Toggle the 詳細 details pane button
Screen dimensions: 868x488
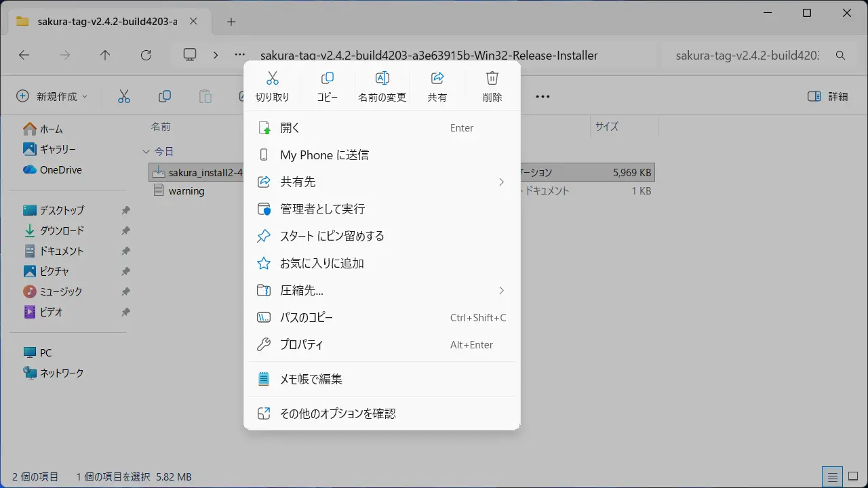(x=828, y=96)
